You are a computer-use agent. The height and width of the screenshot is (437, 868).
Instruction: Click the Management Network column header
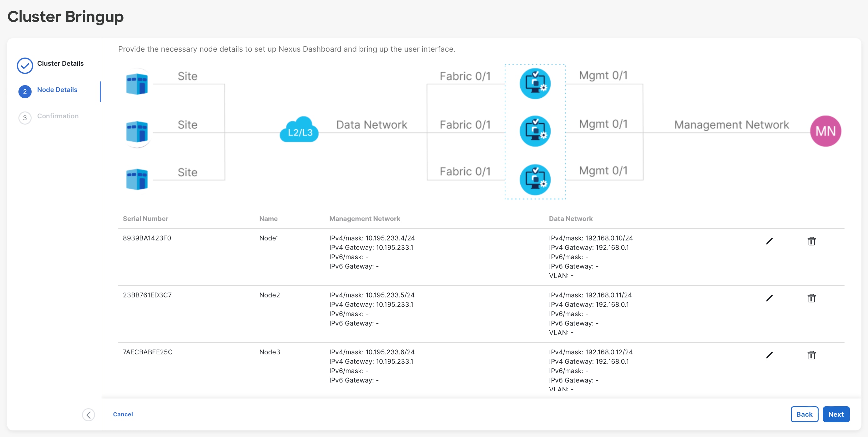(x=365, y=219)
